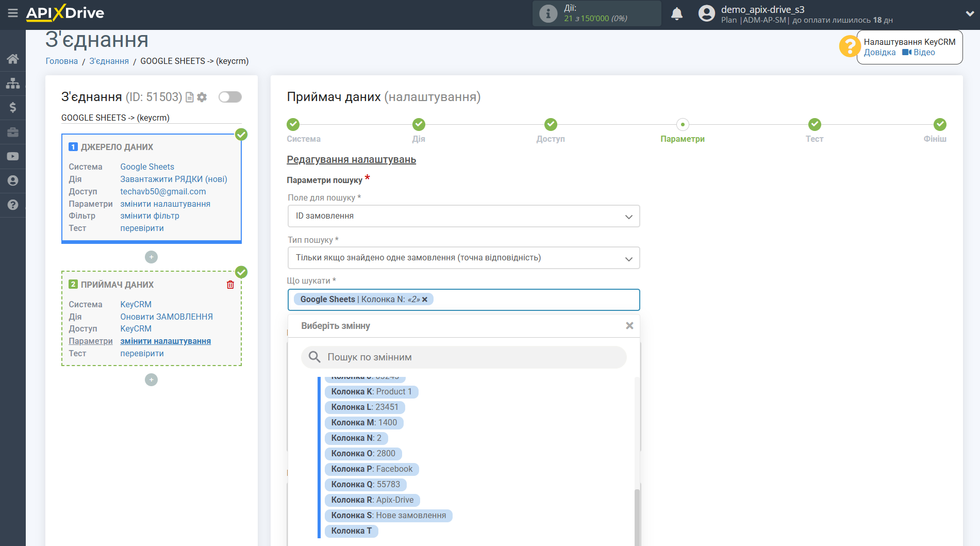Open notifications bell
The width and height of the screenshot is (980, 546).
677,13
